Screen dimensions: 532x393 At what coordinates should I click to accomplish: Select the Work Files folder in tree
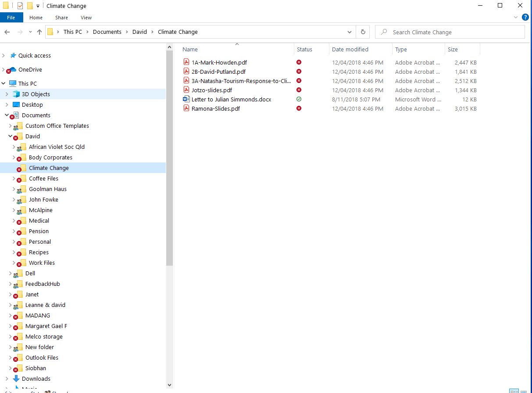click(x=42, y=263)
